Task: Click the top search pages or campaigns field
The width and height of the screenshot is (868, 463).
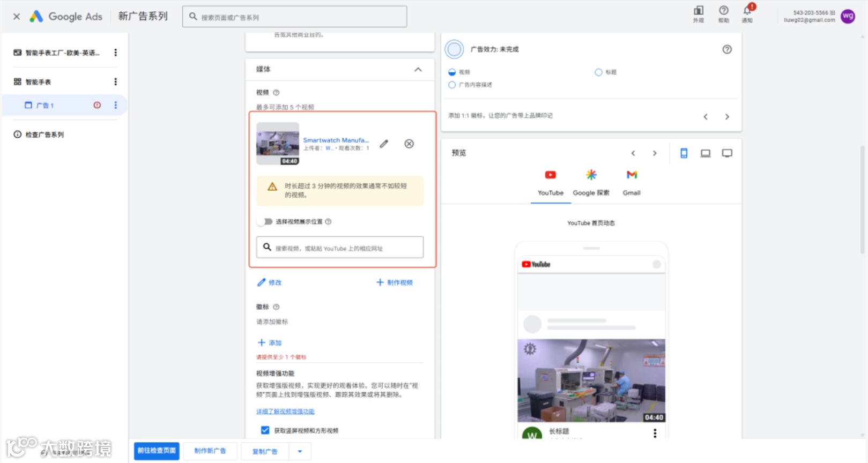Action: click(294, 17)
